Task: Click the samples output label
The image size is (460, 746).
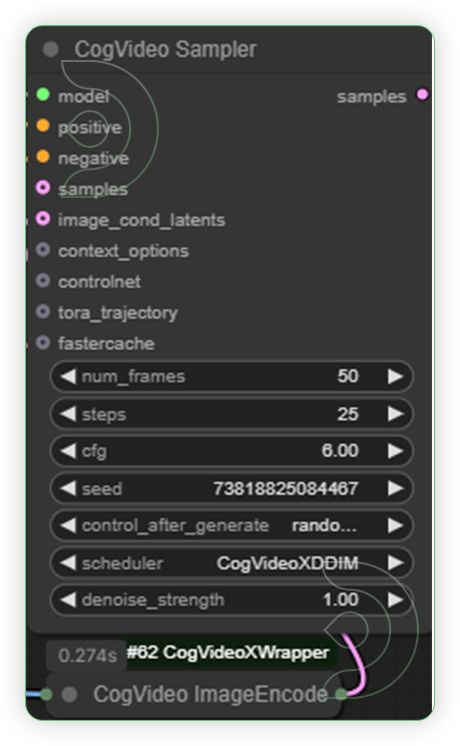Action: pos(372,97)
